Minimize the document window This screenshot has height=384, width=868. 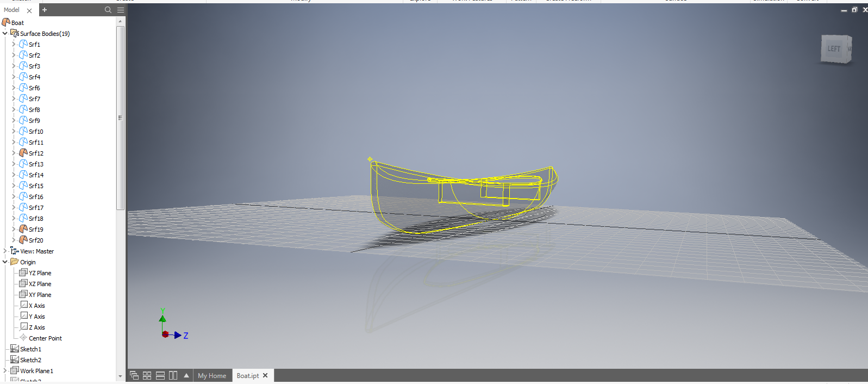(x=844, y=10)
